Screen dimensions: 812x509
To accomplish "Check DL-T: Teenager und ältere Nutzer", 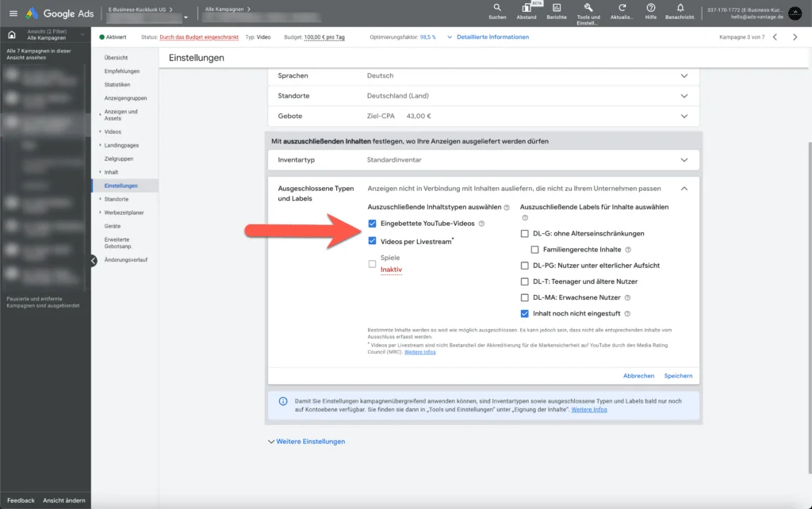I will [x=525, y=281].
